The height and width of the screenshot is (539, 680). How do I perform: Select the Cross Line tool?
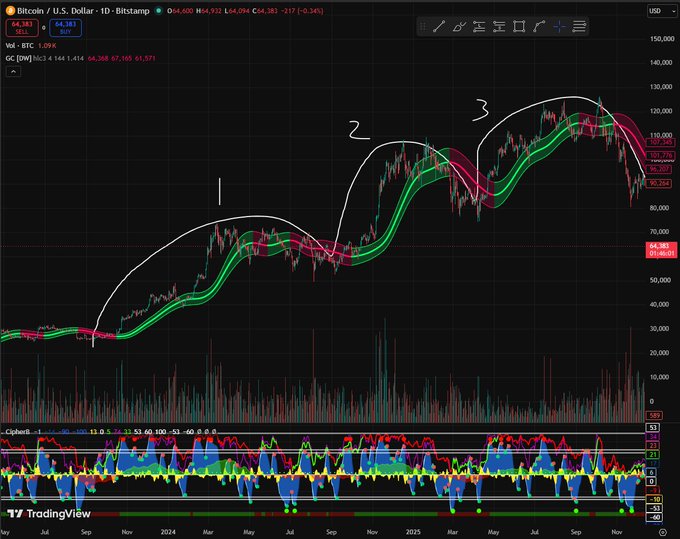pyautogui.click(x=559, y=27)
